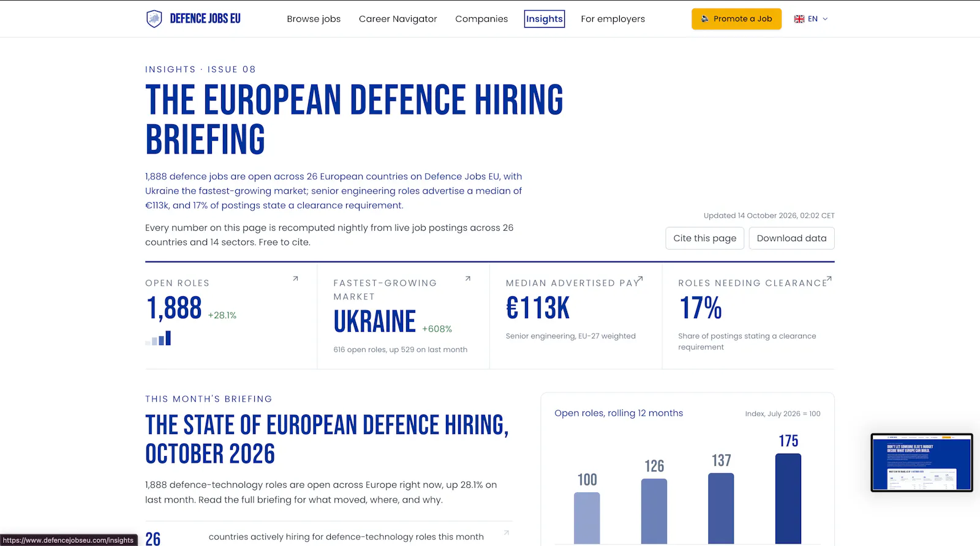980x546 pixels.
Task: Click 'Share of postings stating a clearance requirement'
Action: click(747, 342)
